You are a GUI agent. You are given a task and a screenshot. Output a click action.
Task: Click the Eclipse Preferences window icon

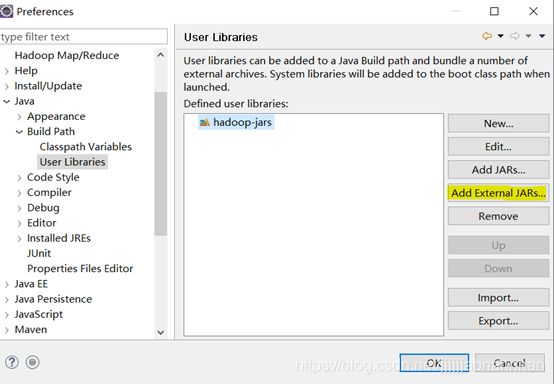coord(6,11)
